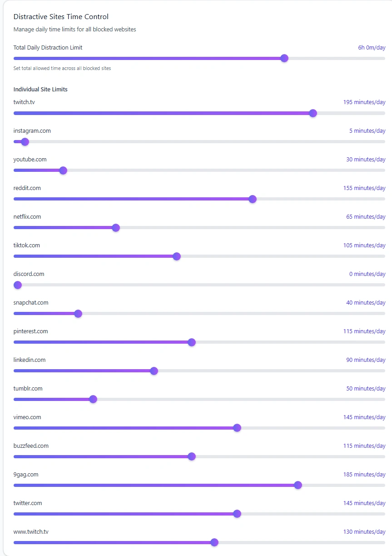This screenshot has height=556, width=392.
Task: Click the discord.com 0 minutes/day value label
Action: [x=367, y=274]
